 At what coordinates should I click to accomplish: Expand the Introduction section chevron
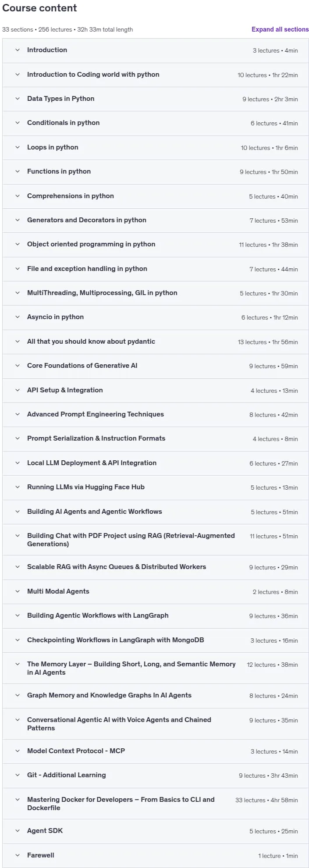(18, 50)
